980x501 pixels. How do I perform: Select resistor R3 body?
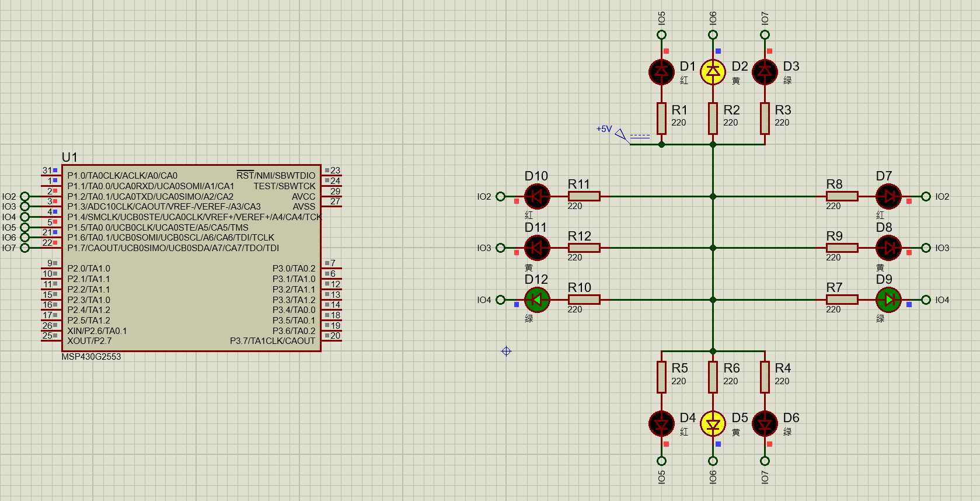click(x=765, y=119)
